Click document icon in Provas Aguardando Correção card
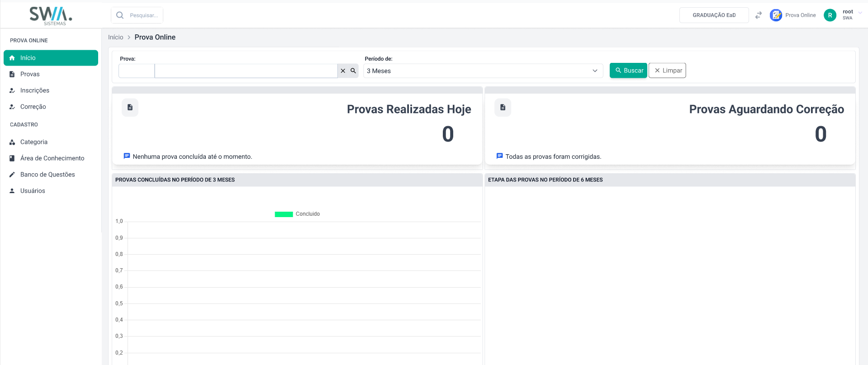868x365 pixels. click(x=503, y=108)
